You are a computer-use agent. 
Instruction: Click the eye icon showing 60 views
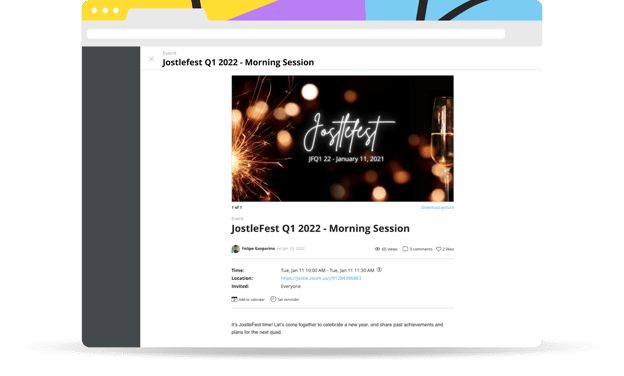pos(377,249)
